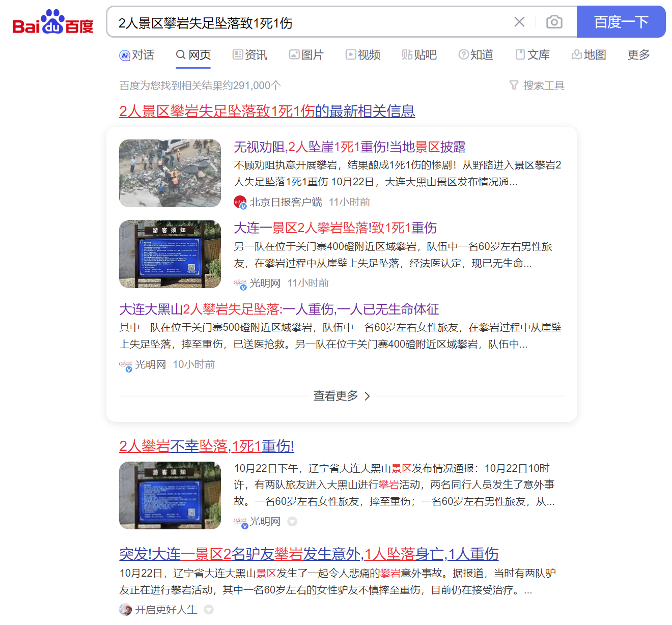Image resolution: width=672 pixels, height=625 pixels.
Task: Click 光明网 icon under 不幸坠落 result
Action: (240, 522)
